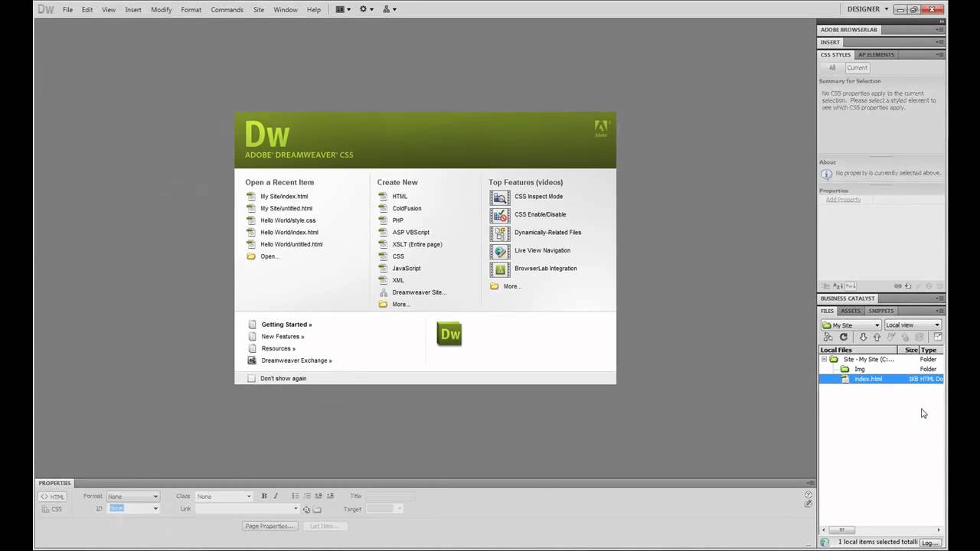Screen dimensions: 980x551
Task: Open the Business Catalyst panel
Action: [848, 298]
